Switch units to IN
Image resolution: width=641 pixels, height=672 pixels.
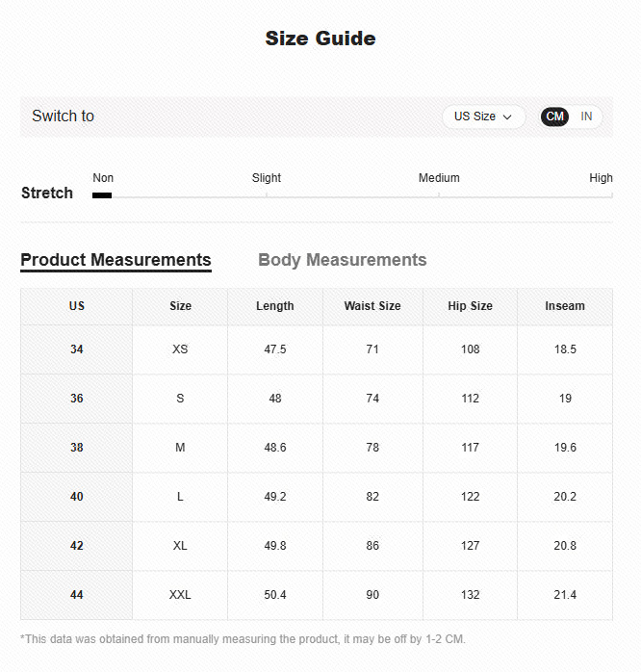coord(586,116)
